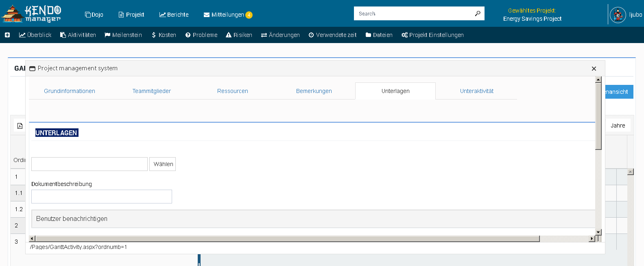Select Gantt row with ordinal 3
This screenshot has width=644, height=266.
tap(18, 242)
